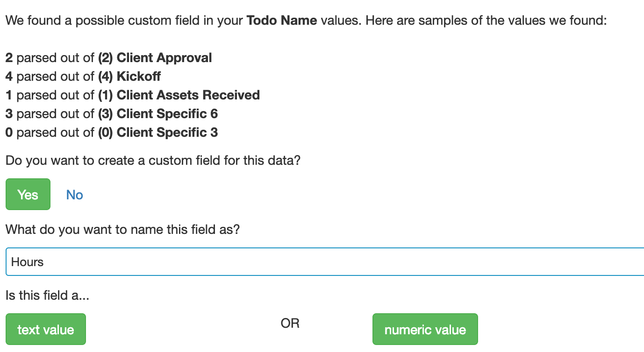Click the (3) Client Specific 6 sample

point(157,114)
